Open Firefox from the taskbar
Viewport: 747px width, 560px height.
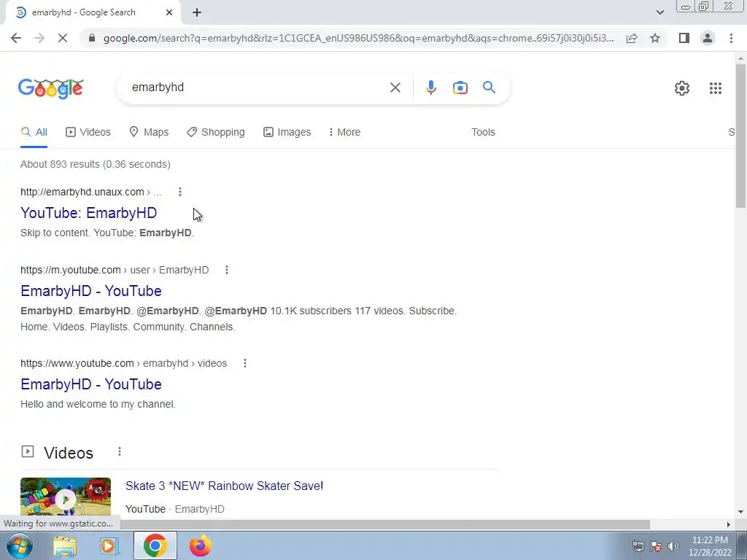200,545
